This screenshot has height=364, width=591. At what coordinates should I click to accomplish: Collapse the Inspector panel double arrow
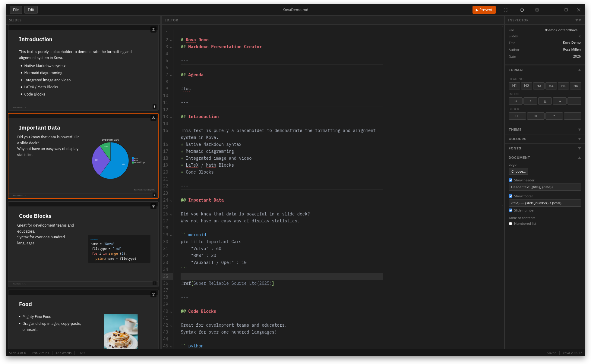coord(578,20)
